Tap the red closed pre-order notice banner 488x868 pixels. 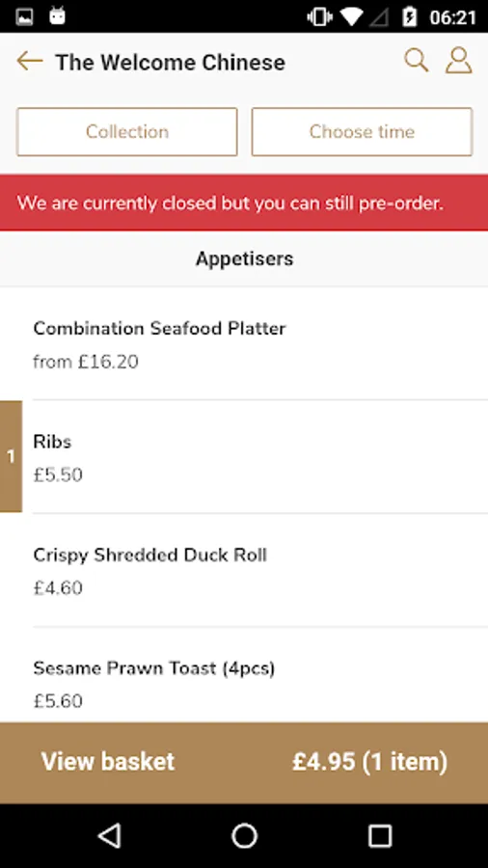click(244, 203)
